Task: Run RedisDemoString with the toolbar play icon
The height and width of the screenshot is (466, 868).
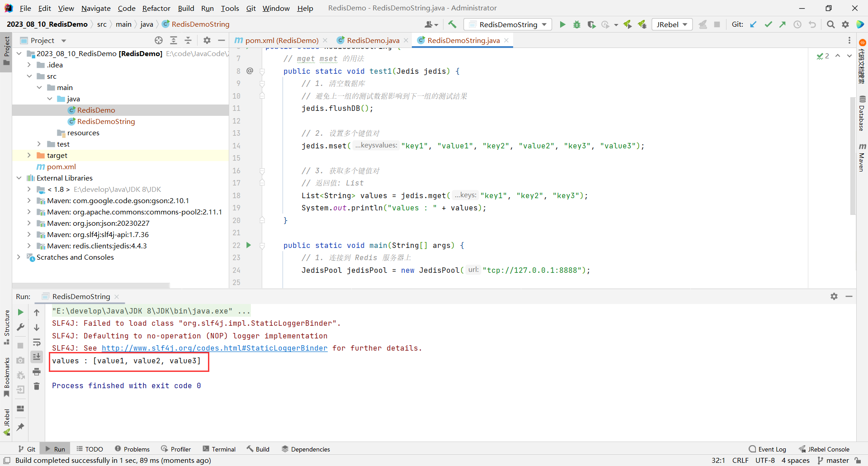Action: [x=562, y=24]
